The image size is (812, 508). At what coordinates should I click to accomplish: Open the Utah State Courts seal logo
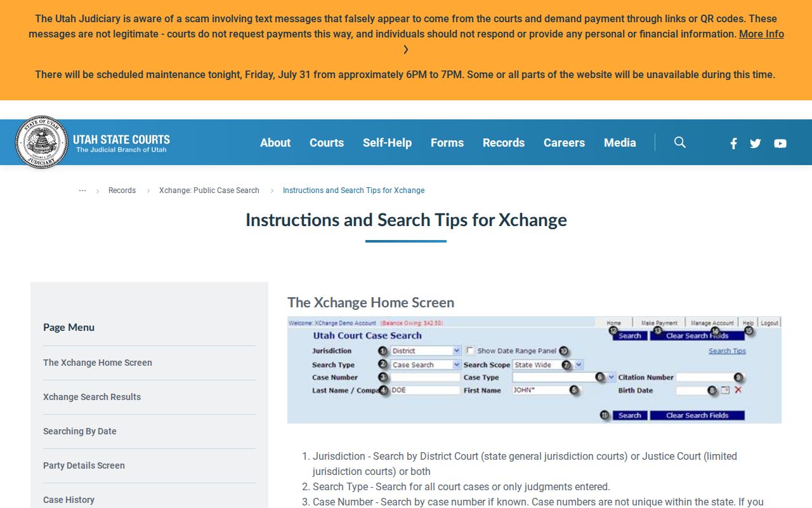click(41, 142)
